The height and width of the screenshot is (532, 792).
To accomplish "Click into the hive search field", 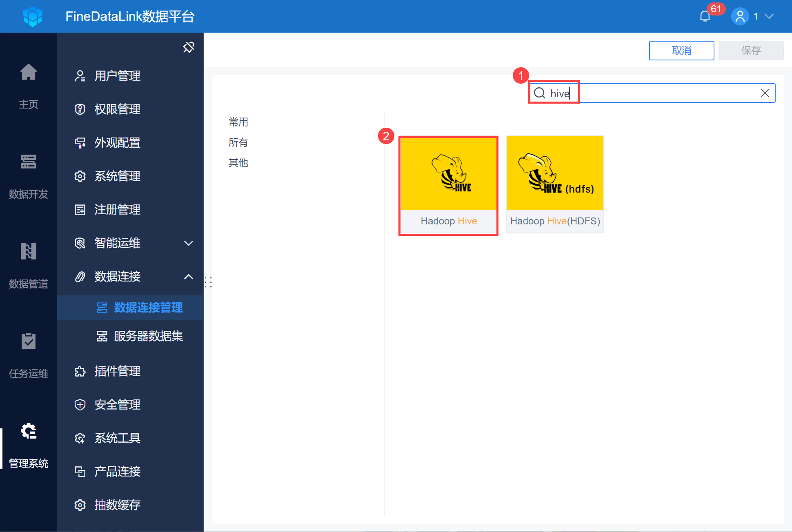I will pyautogui.click(x=653, y=93).
